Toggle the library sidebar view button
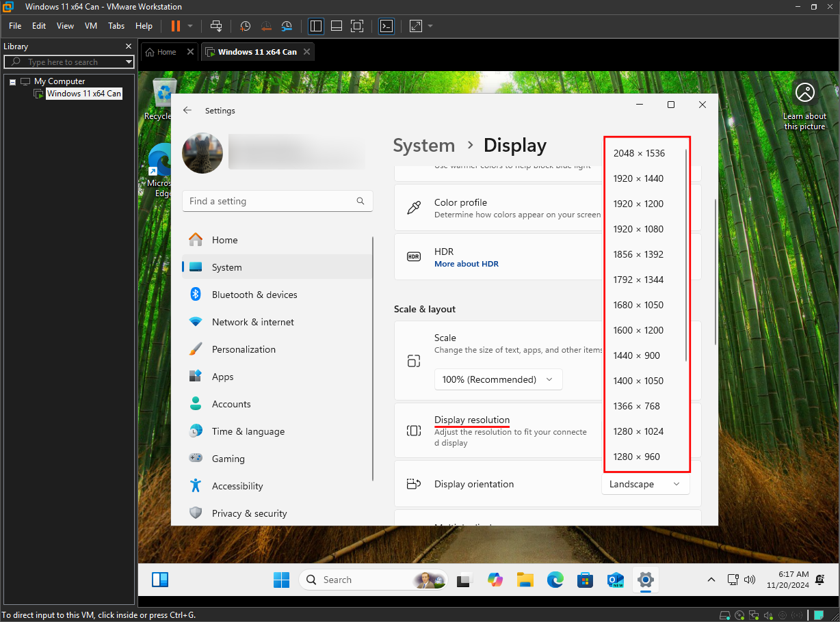 point(315,26)
